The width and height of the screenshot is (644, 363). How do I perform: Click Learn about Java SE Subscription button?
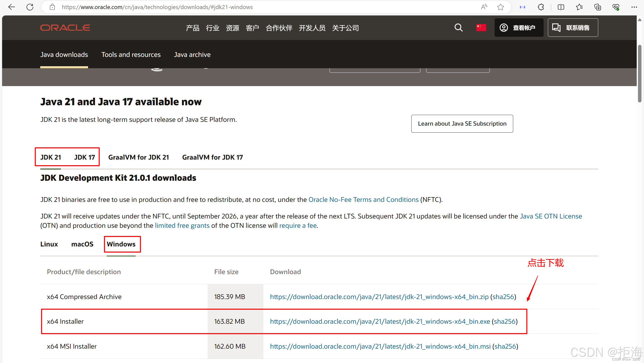click(x=462, y=124)
